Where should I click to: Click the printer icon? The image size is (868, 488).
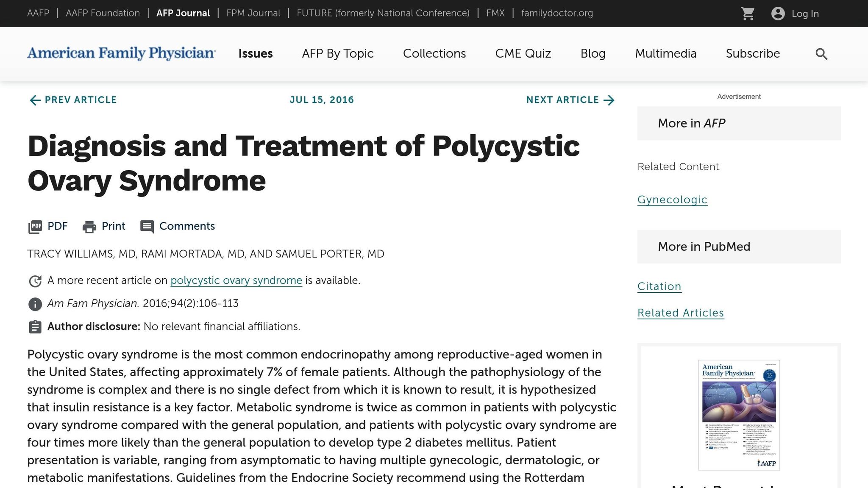click(89, 227)
